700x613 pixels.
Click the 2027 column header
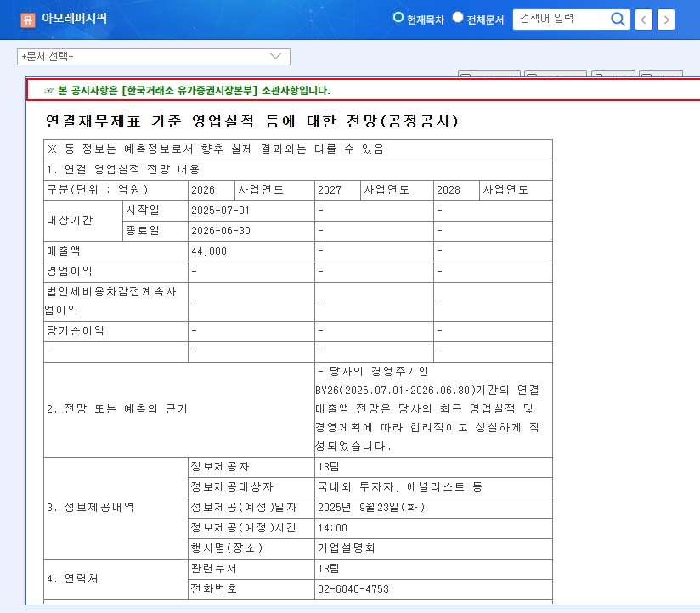click(337, 190)
